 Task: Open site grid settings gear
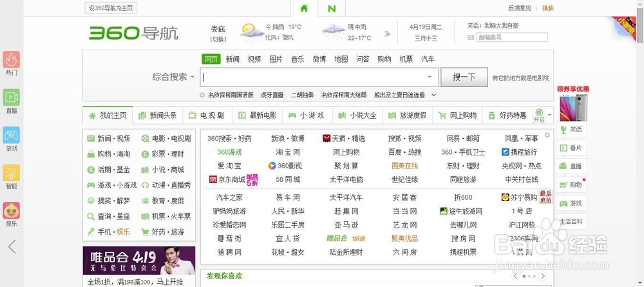tap(547, 135)
